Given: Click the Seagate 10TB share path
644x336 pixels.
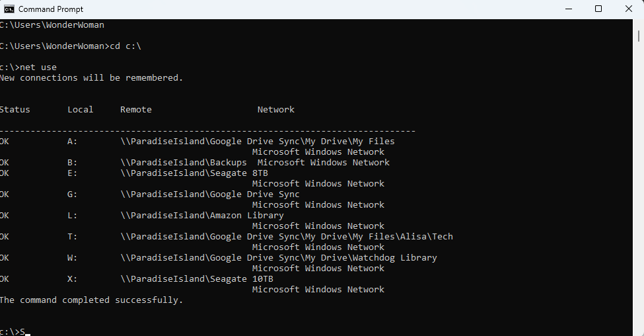Looking at the screenshot, I should (x=197, y=279).
